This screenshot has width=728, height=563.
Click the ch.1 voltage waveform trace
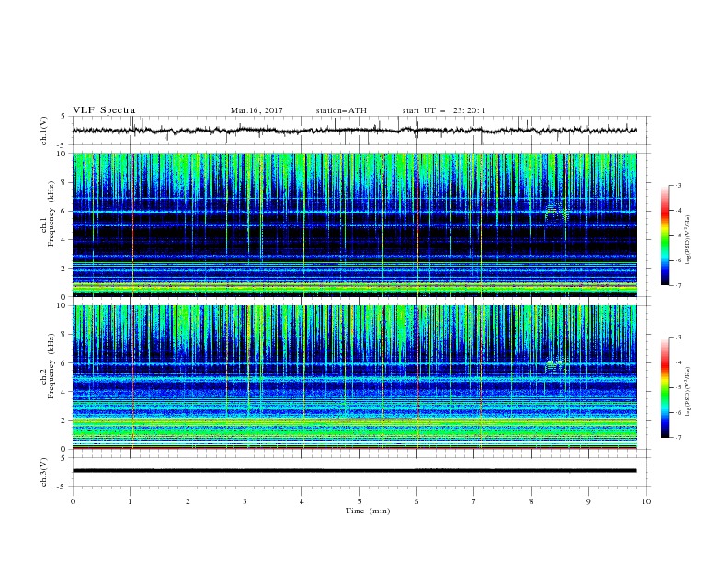(354, 131)
